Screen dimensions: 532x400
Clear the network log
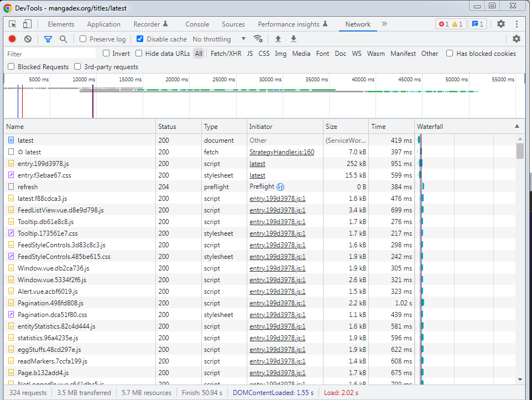[28, 39]
